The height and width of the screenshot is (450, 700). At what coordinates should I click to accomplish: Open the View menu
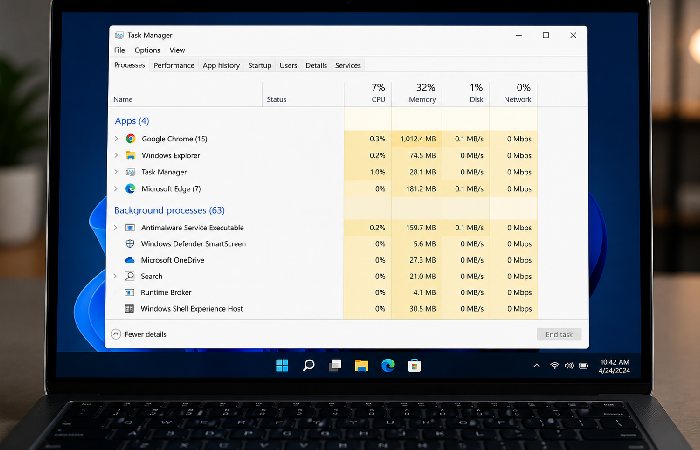tap(177, 50)
